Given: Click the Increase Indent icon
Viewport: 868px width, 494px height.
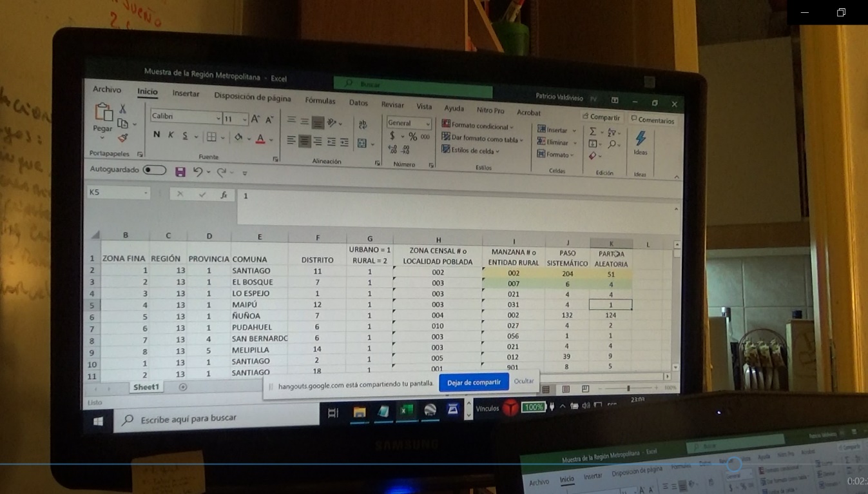Looking at the screenshot, I should pos(344,143).
